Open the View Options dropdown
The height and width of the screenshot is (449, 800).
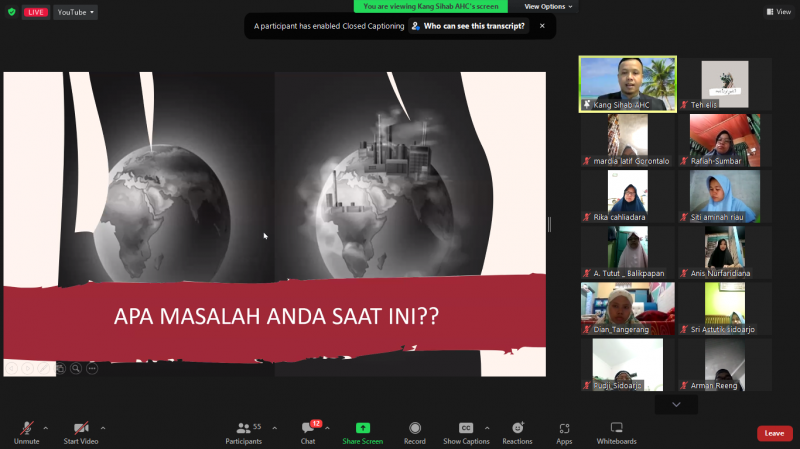548,7
